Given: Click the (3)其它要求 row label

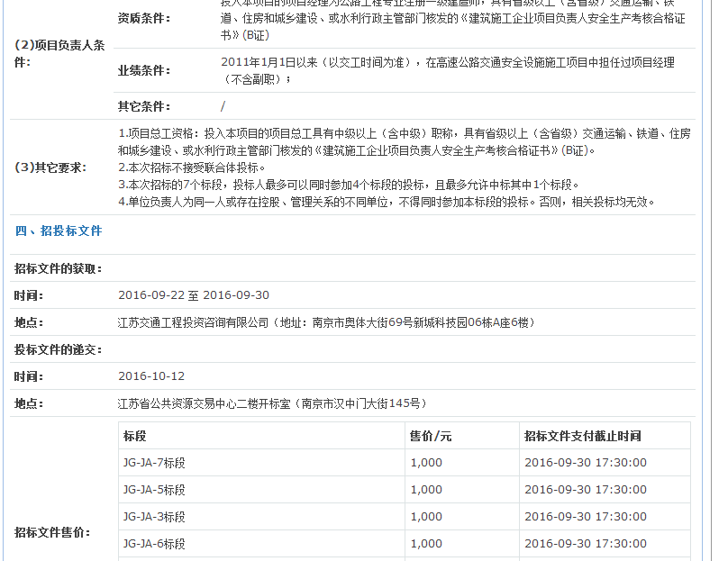Looking at the screenshot, I should point(50,167).
